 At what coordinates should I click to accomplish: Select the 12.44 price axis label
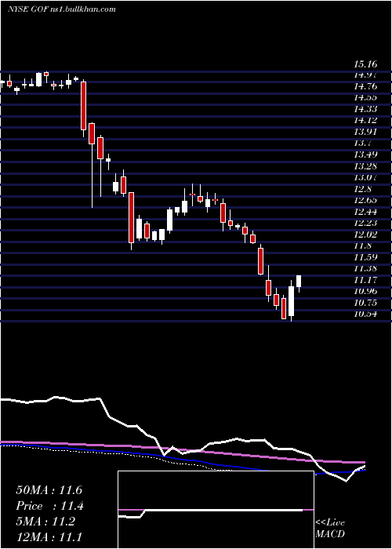[365, 212]
